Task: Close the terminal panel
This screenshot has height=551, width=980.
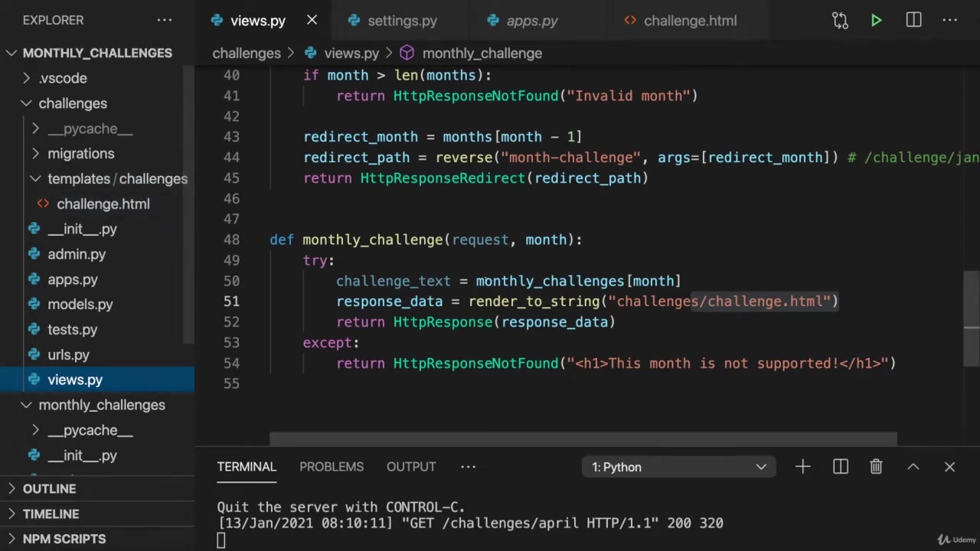Action: [949, 467]
